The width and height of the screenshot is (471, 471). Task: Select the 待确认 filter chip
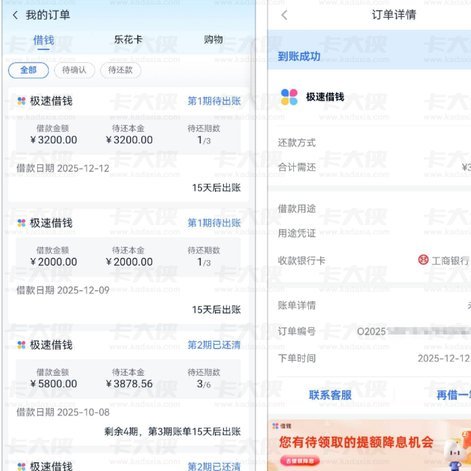click(x=74, y=70)
